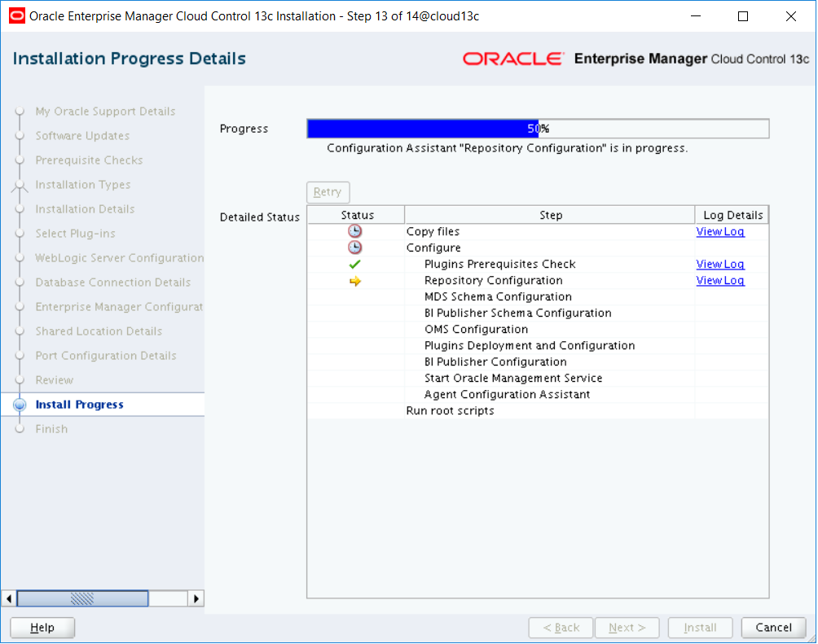
Task: Select Database Connection Details step
Action: (x=113, y=283)
